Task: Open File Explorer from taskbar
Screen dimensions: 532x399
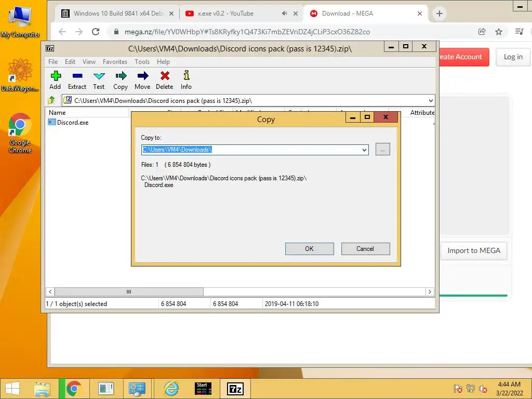Action: (42, 389)
